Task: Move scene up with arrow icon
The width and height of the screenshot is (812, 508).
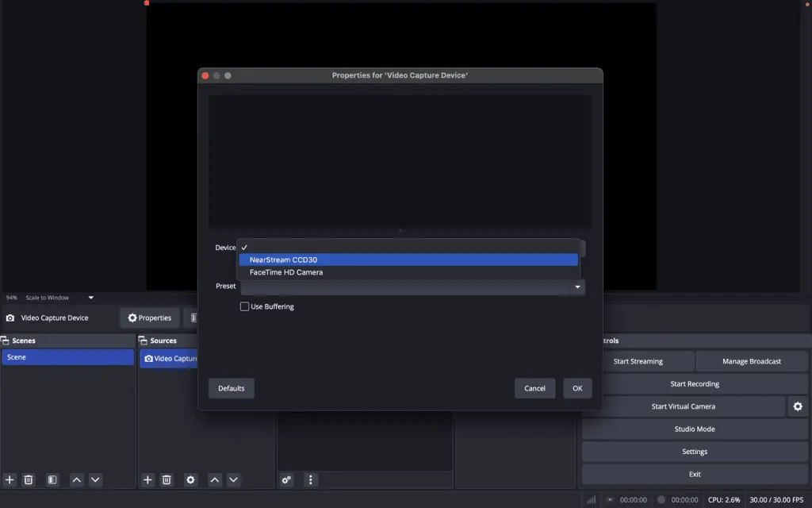Action: pyautogui.click(x=77, y=479)
